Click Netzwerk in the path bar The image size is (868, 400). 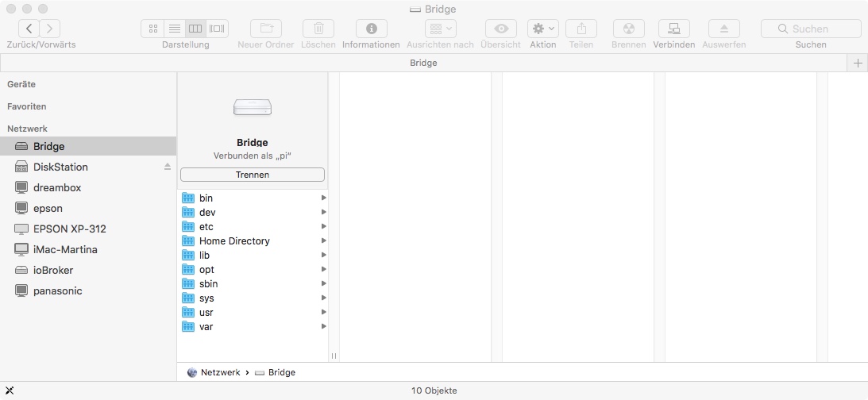(x=220, y=372)
